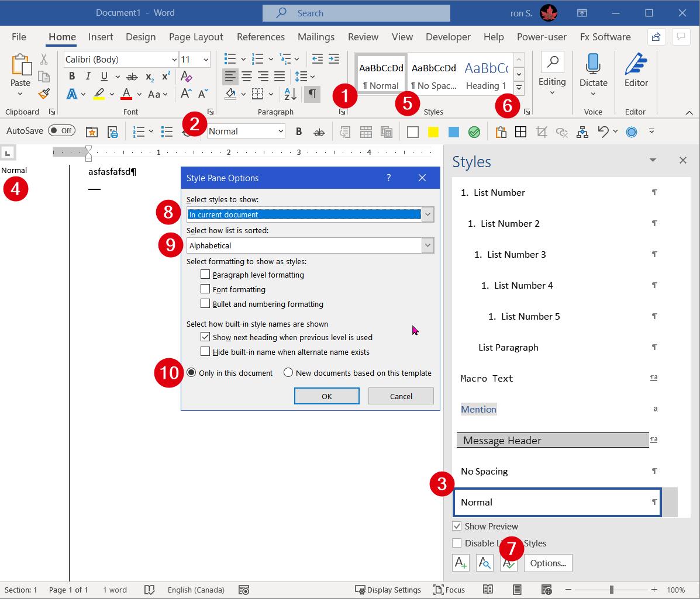Open Select styles to show dropdown
The height and width of the screenshot is (599, 700).
[x=427, y=214]
